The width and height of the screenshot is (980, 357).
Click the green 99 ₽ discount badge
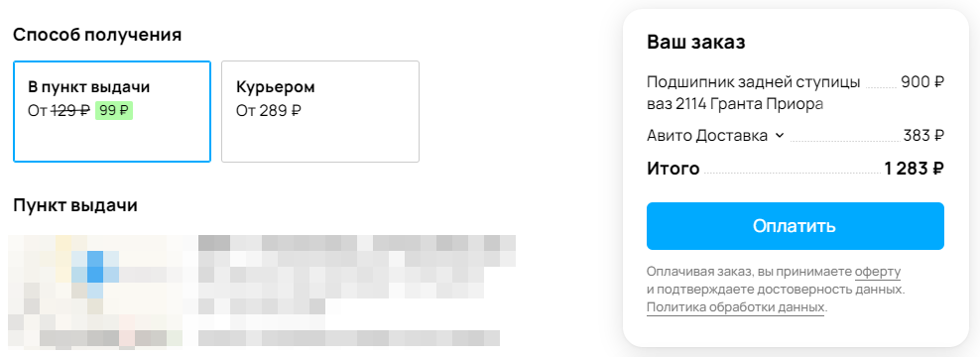tap(114, 111)
